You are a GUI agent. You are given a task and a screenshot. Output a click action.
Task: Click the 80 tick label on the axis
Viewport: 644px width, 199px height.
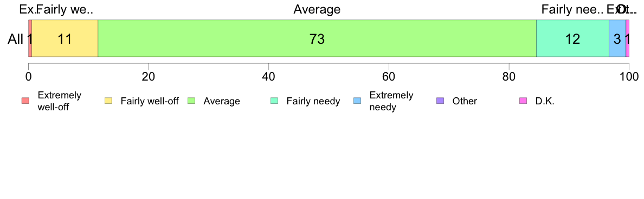pyautogui.click(x=509, y=76)
